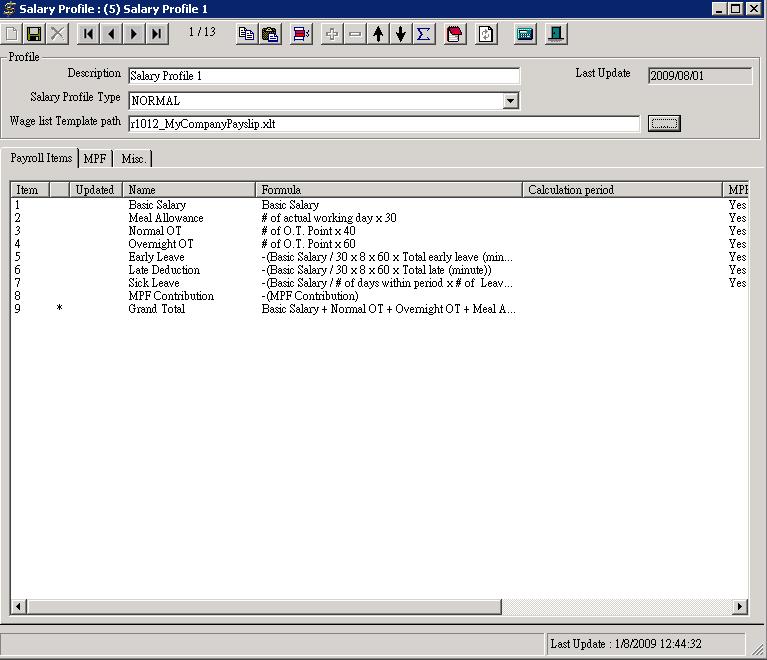This screenshot has height=660, width=767.
Task: Move item up with up arrow
Action: pos(378,34)
